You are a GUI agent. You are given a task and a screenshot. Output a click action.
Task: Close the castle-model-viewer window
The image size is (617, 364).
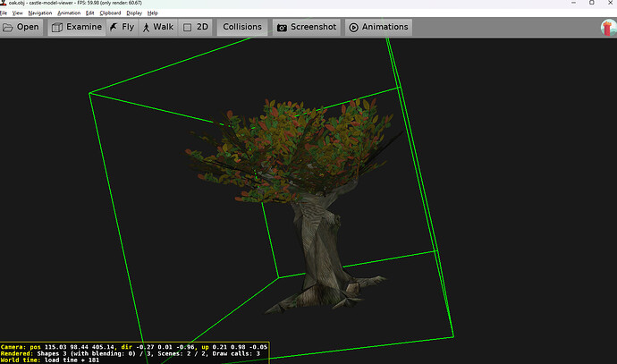pos(610,3)
